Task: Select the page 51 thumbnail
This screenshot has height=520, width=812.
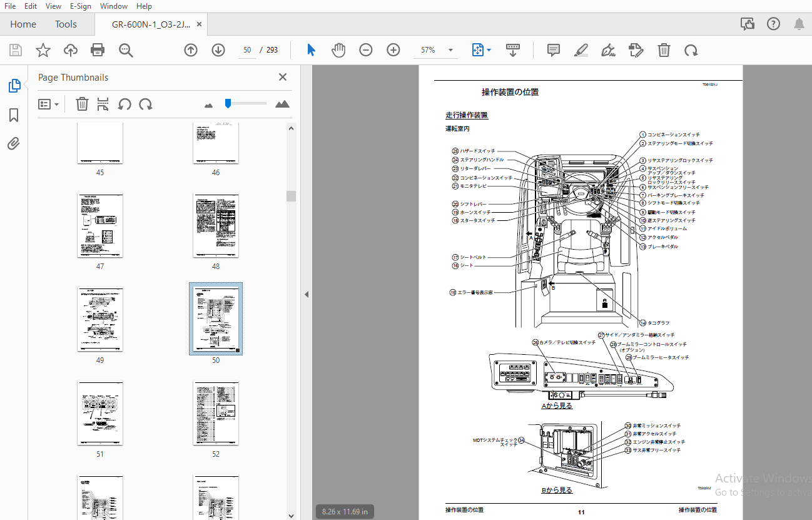Action: 100,413
